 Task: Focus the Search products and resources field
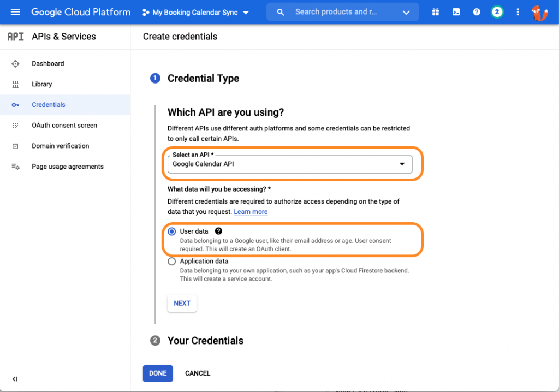coord(336,12)
